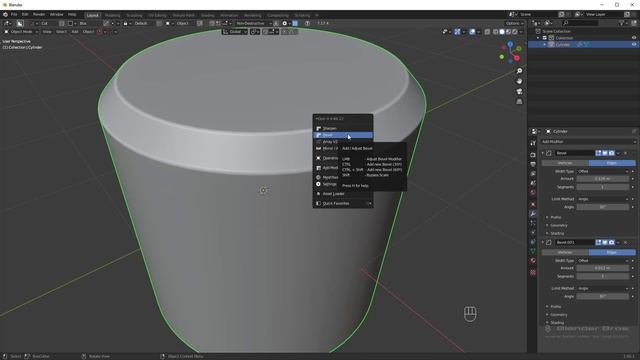The image size is (640, 360).
Task: Toggle the camera view icon
Action: (x=519, y=91)
